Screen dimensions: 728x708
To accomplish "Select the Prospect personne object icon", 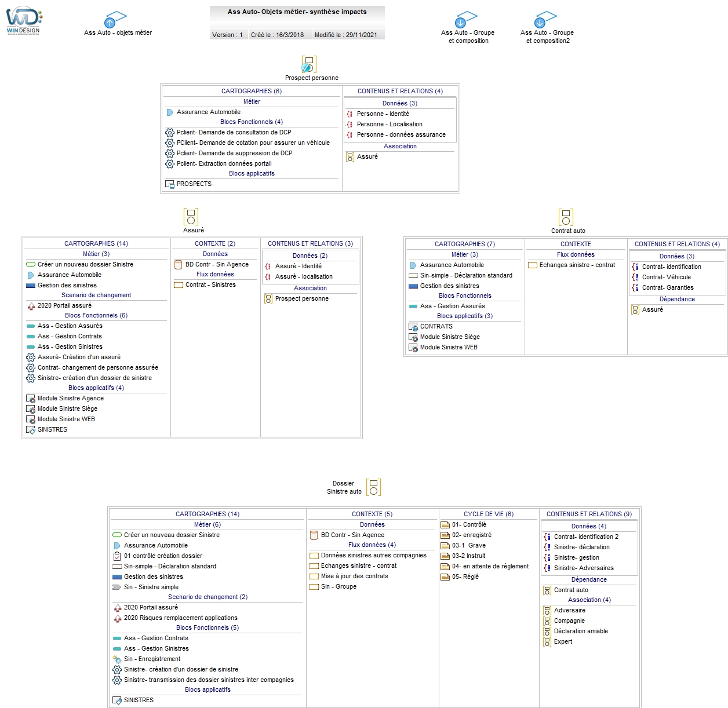I will pos(309,64).
